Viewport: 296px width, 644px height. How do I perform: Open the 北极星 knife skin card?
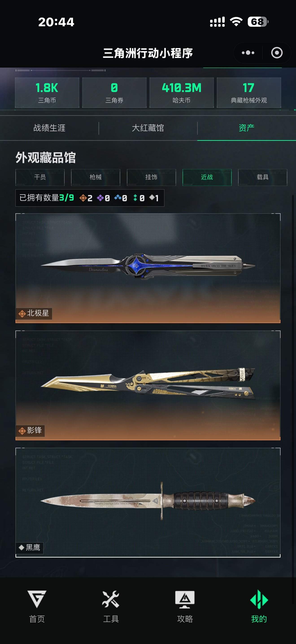pyautogui.click(x=148, y=268)
